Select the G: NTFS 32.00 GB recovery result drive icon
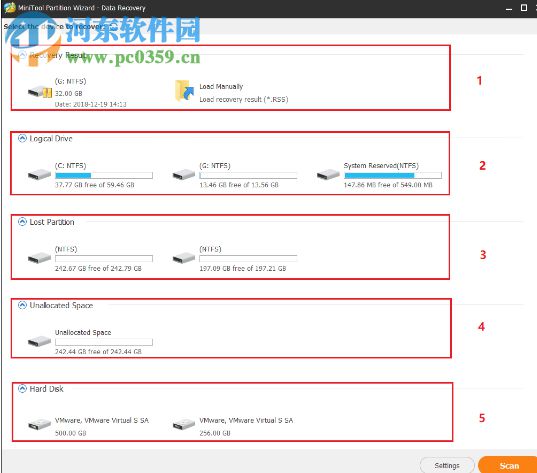The width and height of the screenshot is (537, 473). point(40,92)
